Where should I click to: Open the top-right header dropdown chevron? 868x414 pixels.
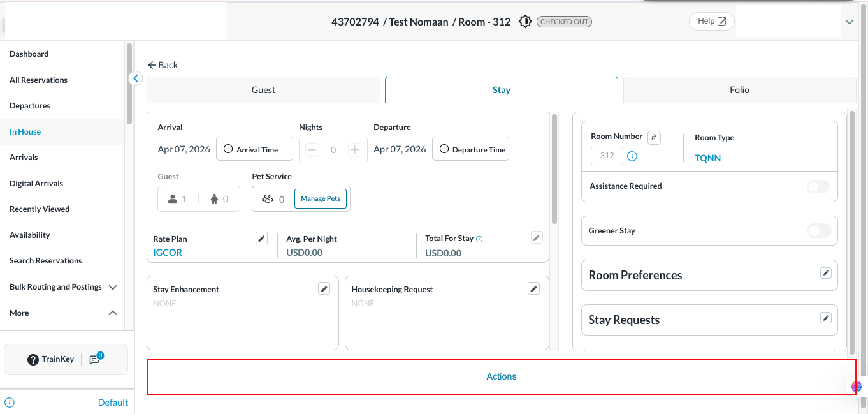click(849, 22)
